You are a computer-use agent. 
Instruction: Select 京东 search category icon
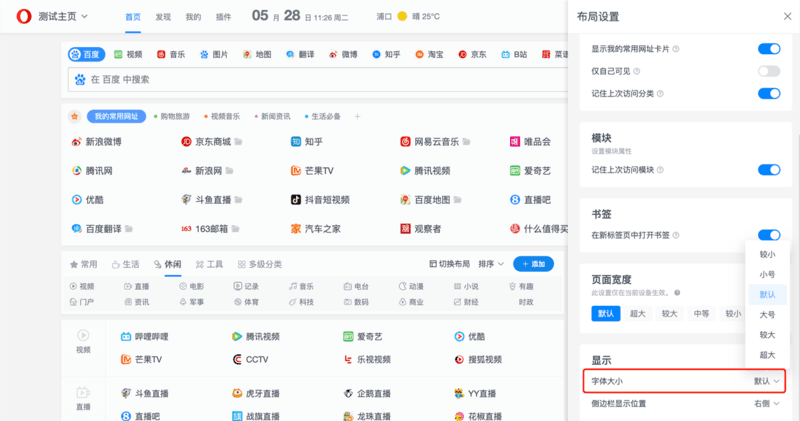click(x=462, y=54)
